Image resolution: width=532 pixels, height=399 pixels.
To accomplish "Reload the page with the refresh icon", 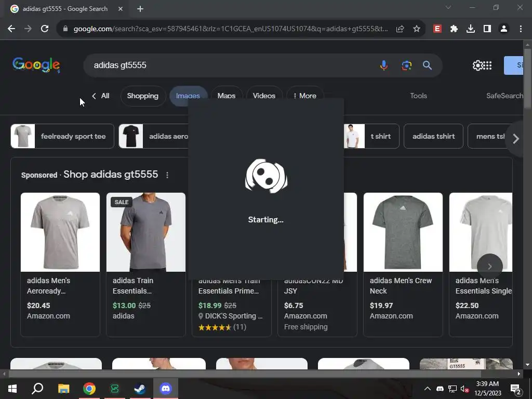I will click(x=45, y=29).
